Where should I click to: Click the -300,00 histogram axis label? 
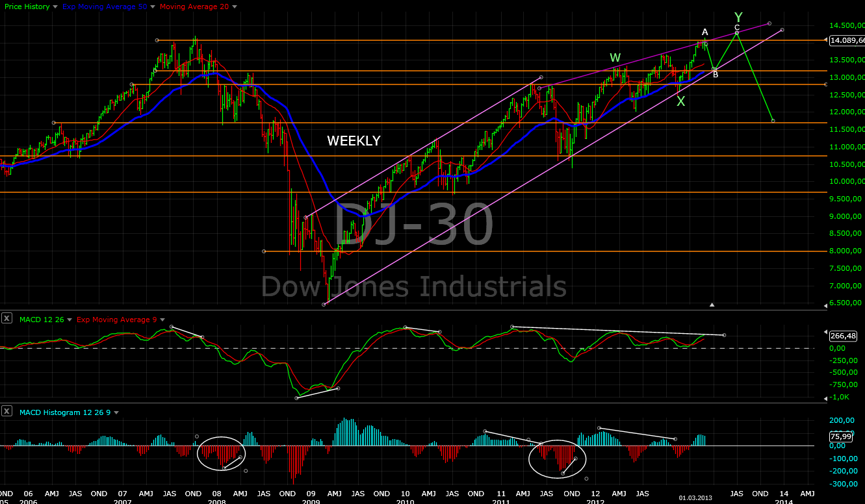coord(844,483)
